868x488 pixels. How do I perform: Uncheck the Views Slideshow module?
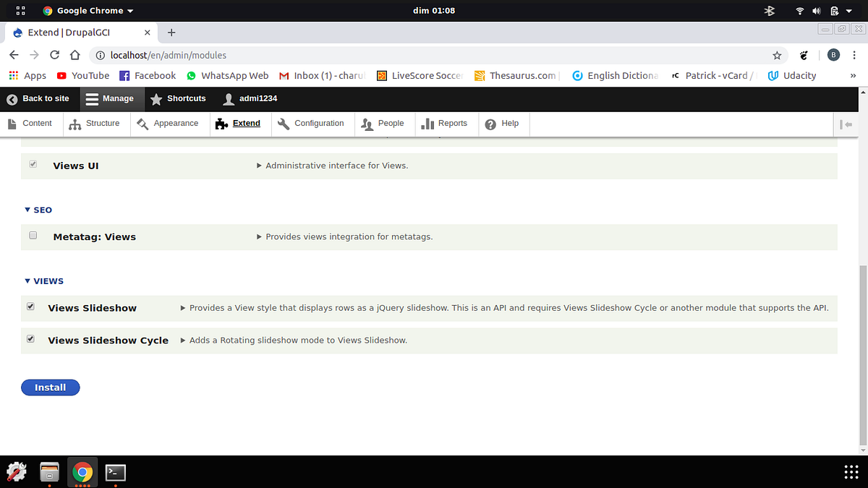(x=30, y=306)
